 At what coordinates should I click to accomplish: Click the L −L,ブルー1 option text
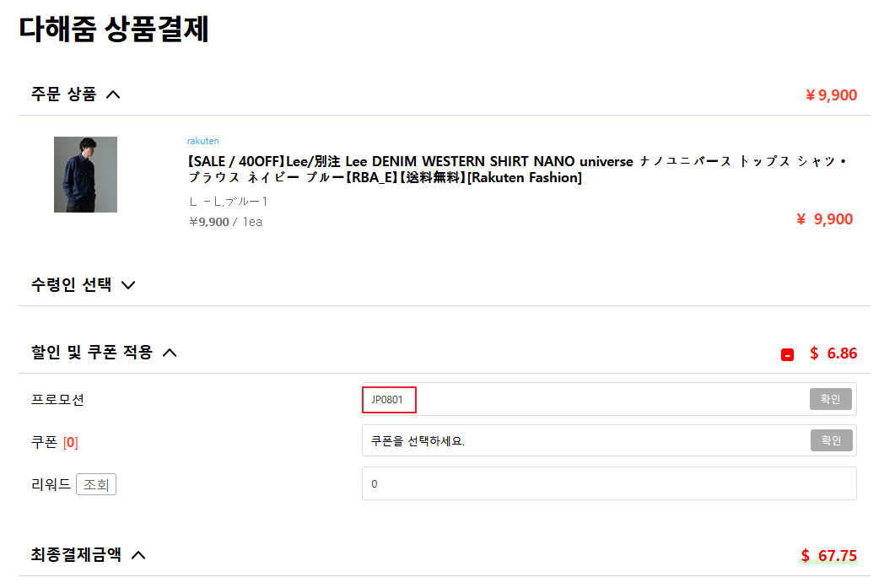pos(229,202)
